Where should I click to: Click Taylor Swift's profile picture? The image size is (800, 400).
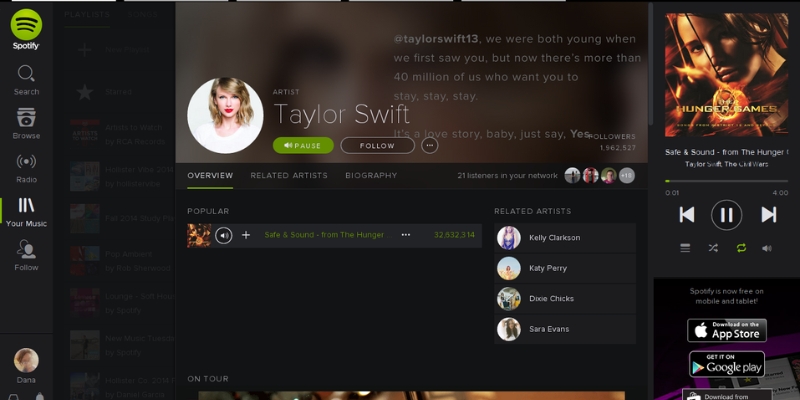point(225,116)
